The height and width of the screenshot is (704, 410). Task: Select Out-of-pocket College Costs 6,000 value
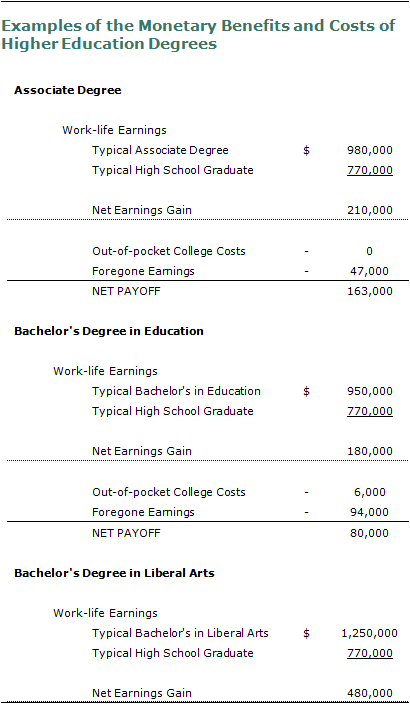(x=370, y=492)
